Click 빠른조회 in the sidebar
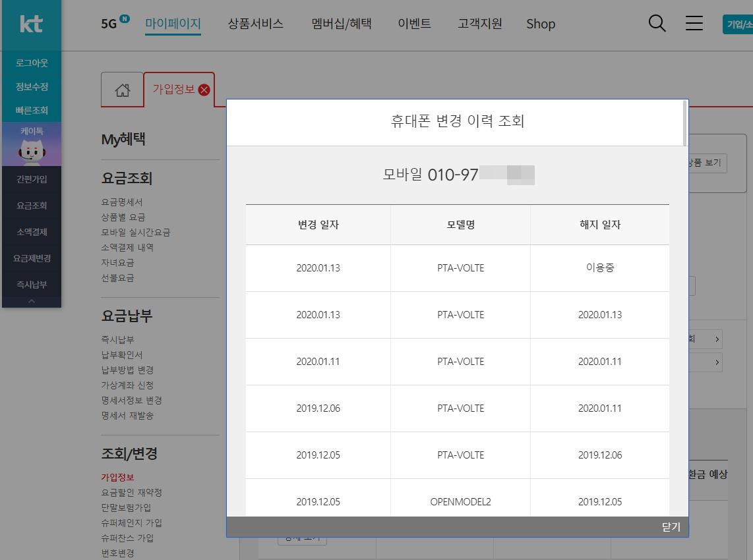The width and height of the screenshot is (753, 560). click(x=32, y=111)
